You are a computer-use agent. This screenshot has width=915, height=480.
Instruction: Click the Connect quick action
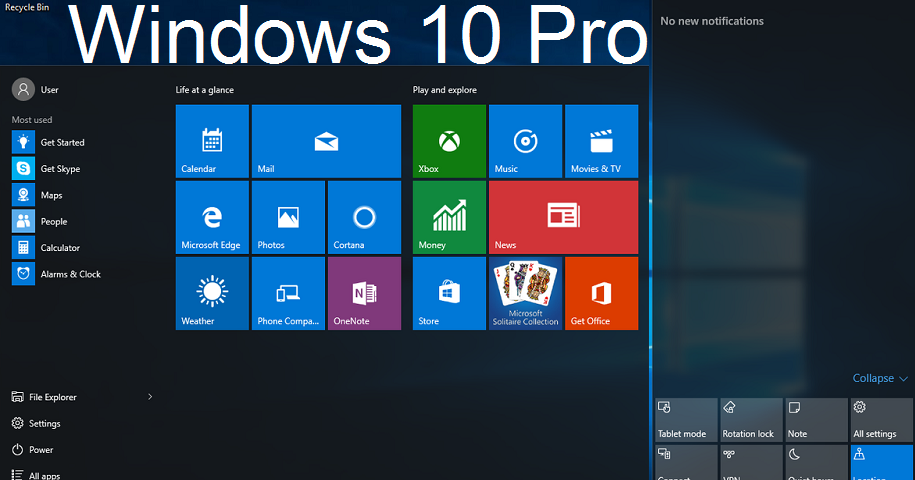(x=686, y=463)
